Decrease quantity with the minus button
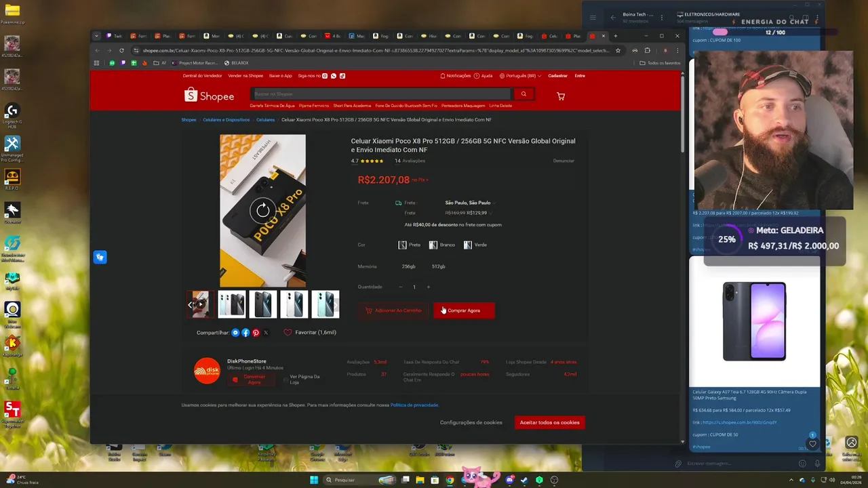Screen dimensions: 868x488 click(x=400, y=287)
